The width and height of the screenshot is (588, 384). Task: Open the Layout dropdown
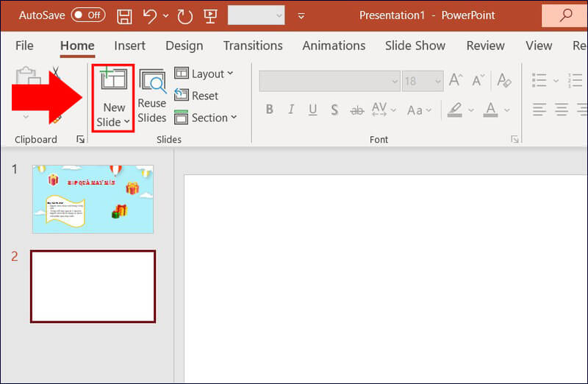[204, 74]
